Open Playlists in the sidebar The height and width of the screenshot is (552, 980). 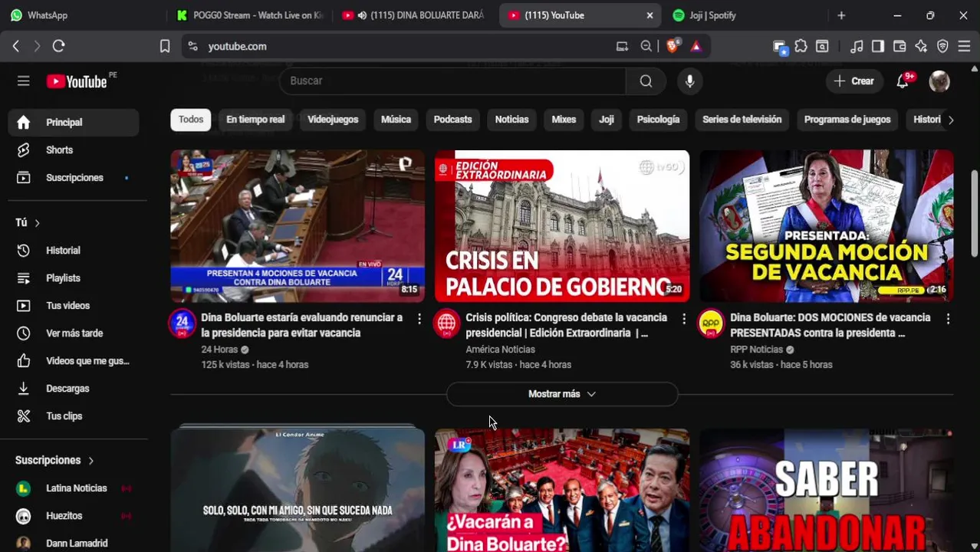pyautogui.click(x=74, y=278)
